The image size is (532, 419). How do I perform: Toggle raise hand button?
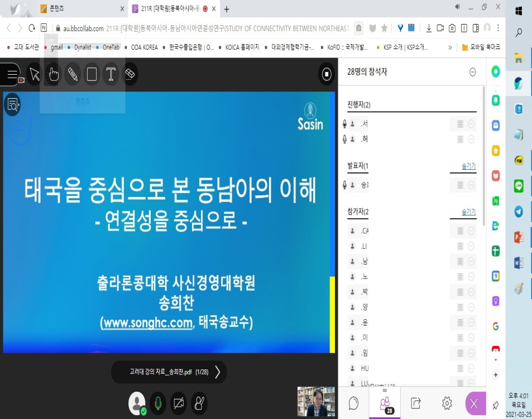coord(199,403)
